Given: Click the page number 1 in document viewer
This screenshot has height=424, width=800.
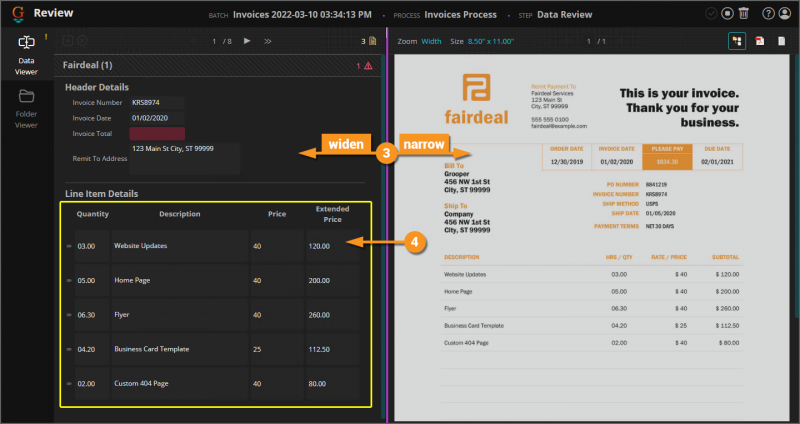Looking at the screenshot, I should coord(588,41).
